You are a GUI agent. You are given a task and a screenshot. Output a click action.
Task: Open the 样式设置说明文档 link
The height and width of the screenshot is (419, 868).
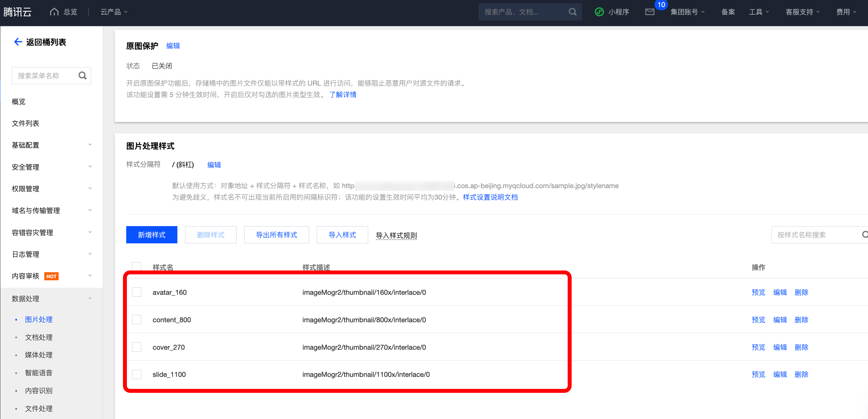point(490,197)
